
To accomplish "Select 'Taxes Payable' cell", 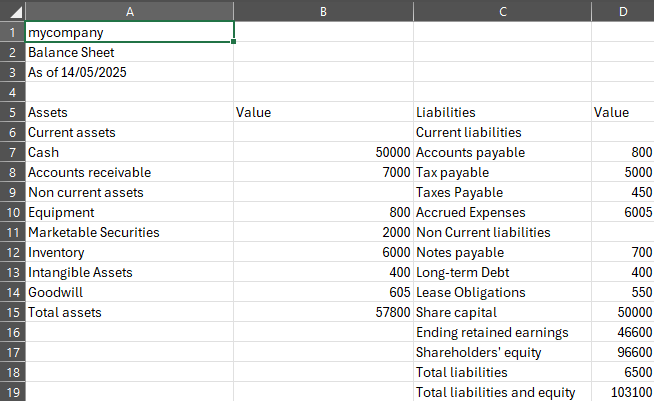I will click(x=503, y=192).
